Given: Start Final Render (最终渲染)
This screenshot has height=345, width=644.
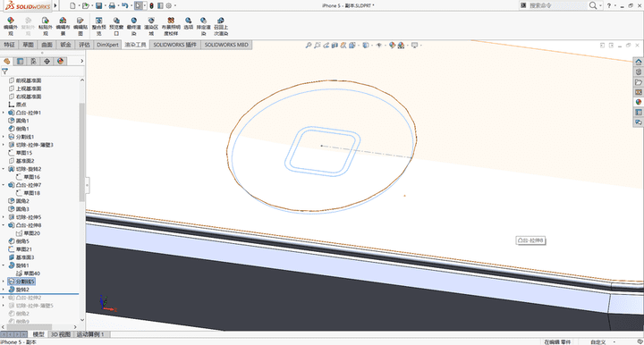Looking at the screenshot, I should tap(134, 26).
